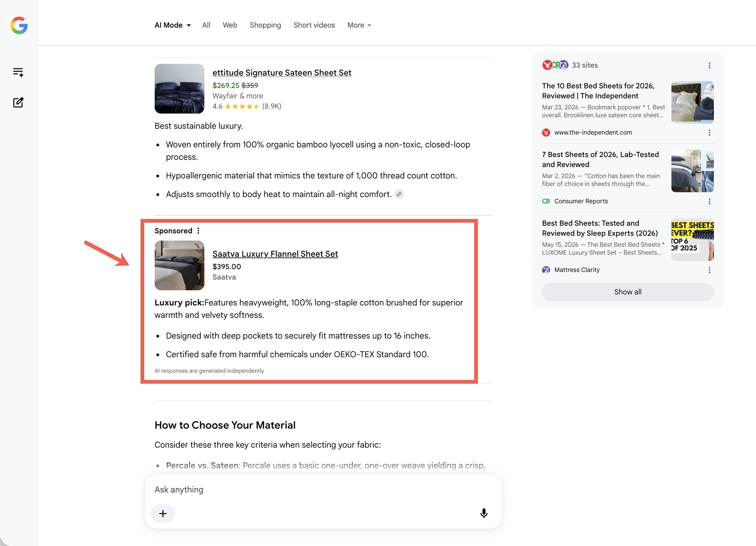Click the www.the-independent.com source label
This screenshot has height=546, width=756.
coord(593,133)
